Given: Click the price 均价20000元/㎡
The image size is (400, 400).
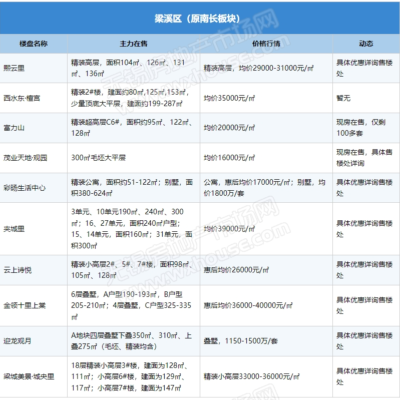Looking at the screenshot, I should (x=229, y=128).
